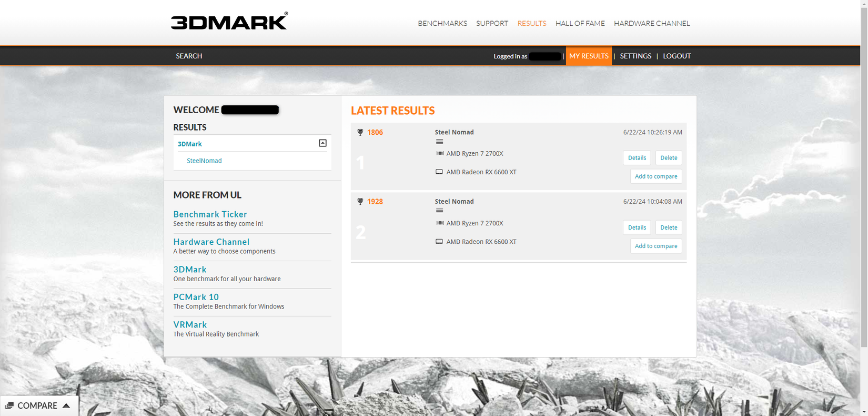Click the scrollbar up arrow
The image size is (868, 416).
[x=864, y=4]
